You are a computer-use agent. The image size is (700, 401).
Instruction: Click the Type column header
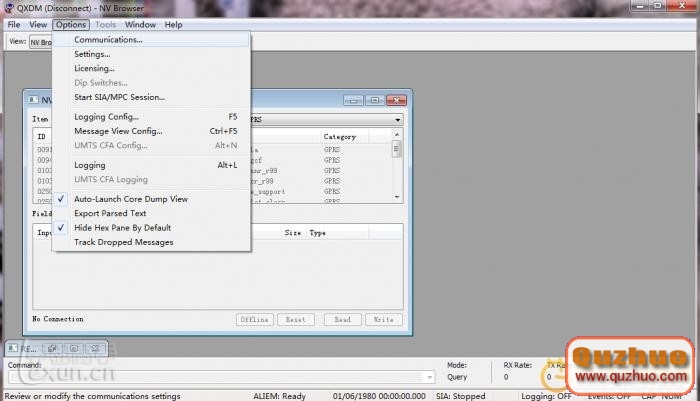tap(317, 233)
